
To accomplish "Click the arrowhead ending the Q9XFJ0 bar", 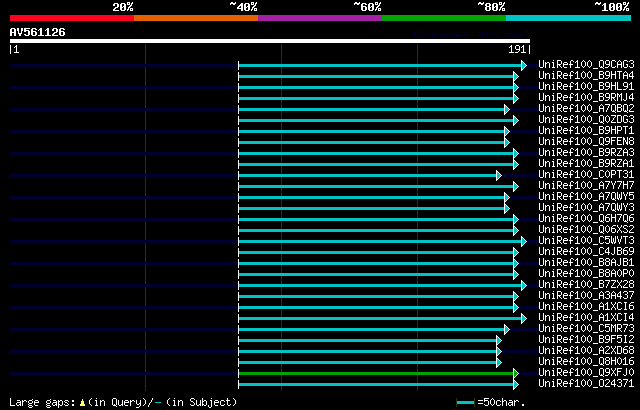I will coord(516,373).
